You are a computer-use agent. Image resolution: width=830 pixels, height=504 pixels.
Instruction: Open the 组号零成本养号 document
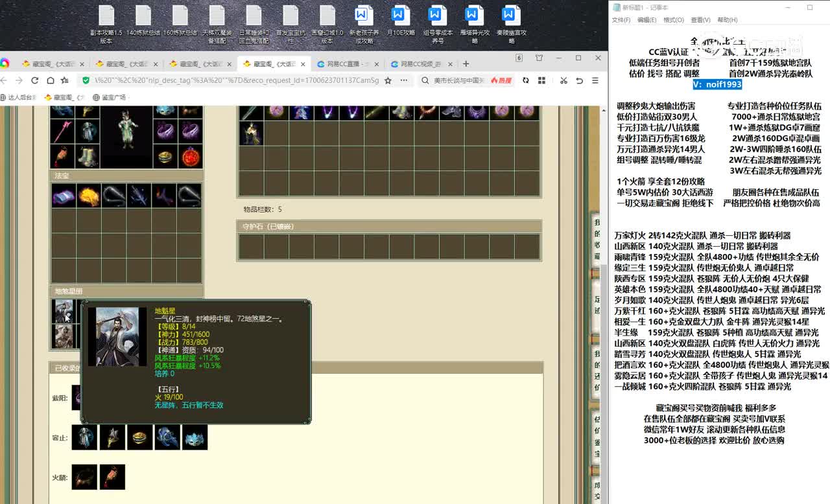[x=438, y=25]
